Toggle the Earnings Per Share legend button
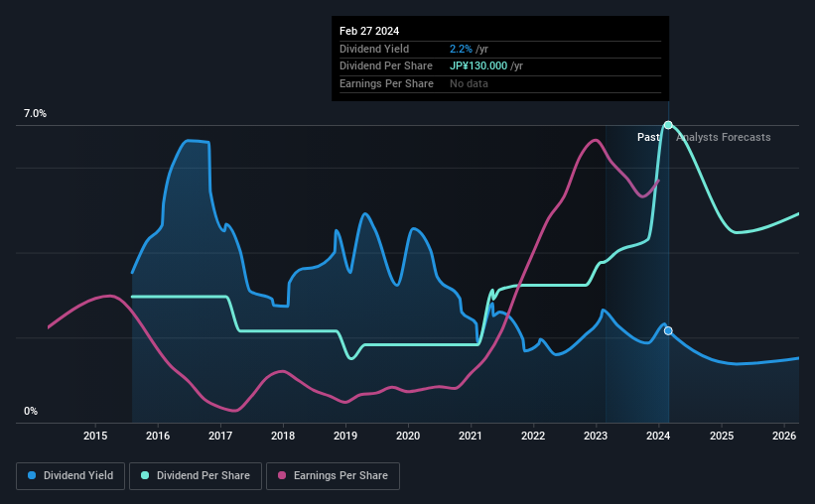The height and width of the screenshot is (504, 815). point(333,476)
